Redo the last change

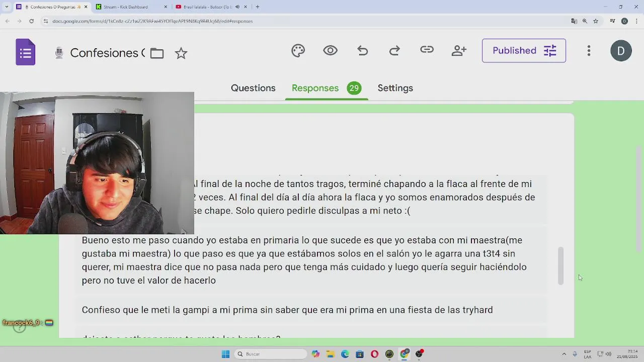click(394, 51)
